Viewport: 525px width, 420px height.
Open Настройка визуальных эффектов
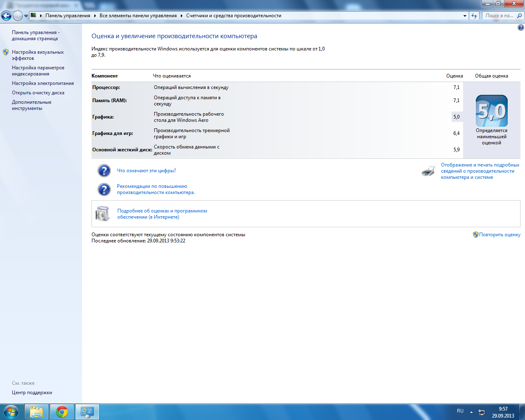pos(38,55)
